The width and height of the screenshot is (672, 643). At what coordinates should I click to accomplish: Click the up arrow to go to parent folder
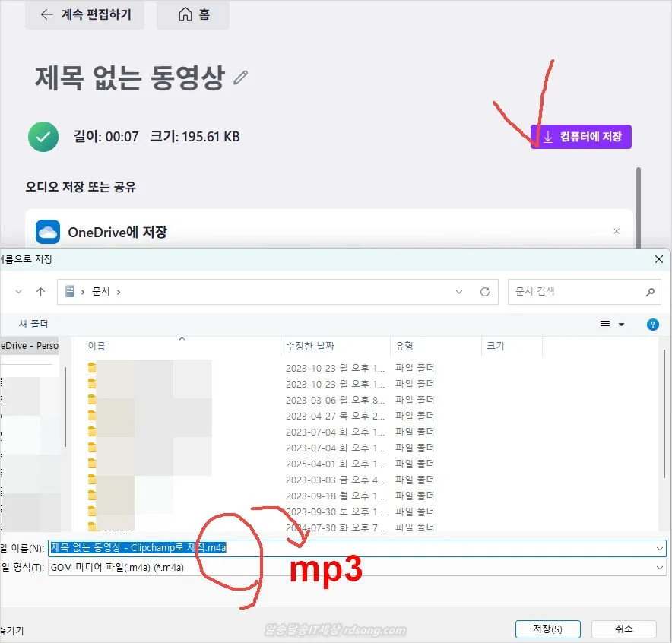(40, 291)
